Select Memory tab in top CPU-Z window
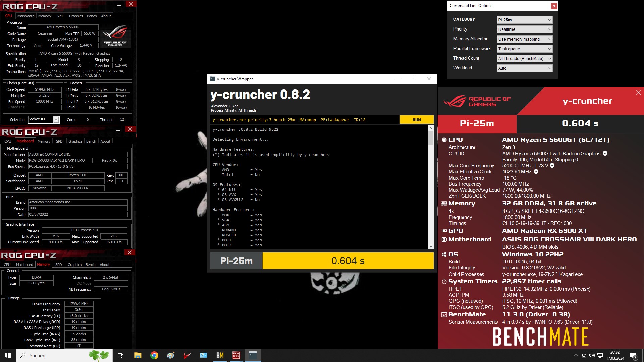 (x=45, y=16)
